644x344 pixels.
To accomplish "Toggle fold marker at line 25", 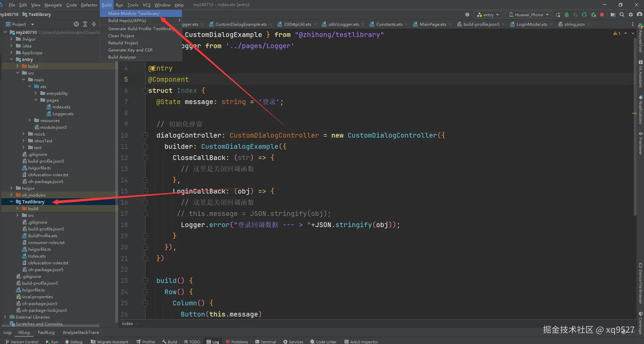I will coord(145,303).
